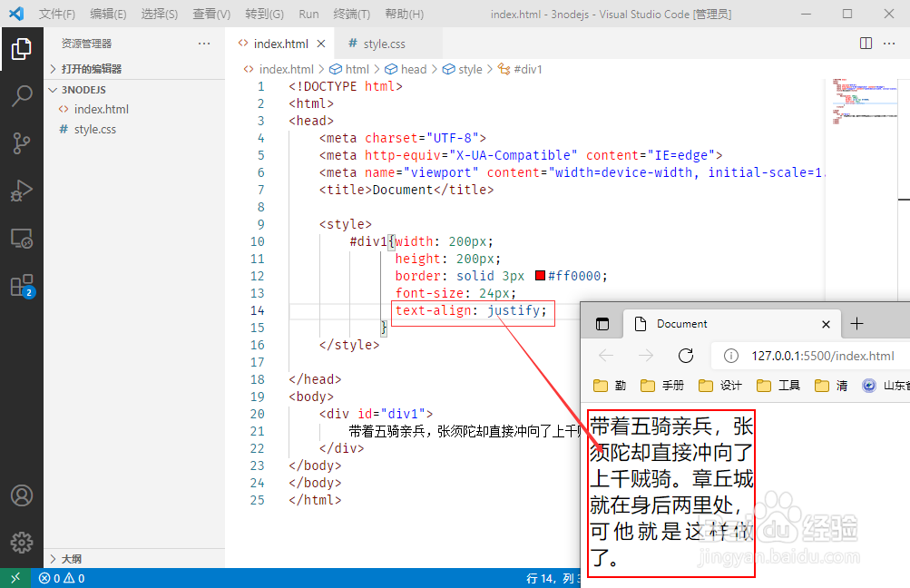Open the 手册 bookmarks folder
910x588 pixels.
tap(662, 386)
